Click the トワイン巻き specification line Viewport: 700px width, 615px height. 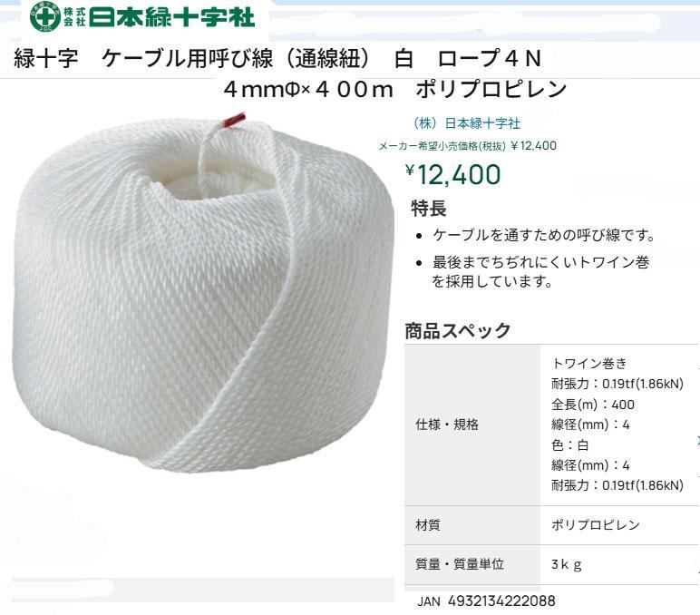589,364
